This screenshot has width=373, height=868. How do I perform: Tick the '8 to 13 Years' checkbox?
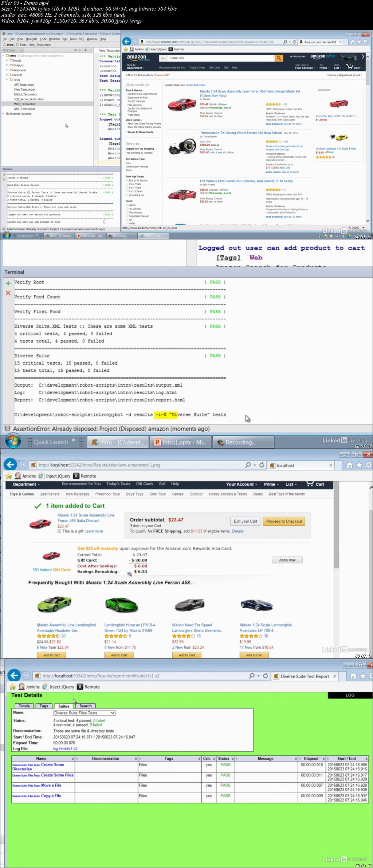click(x=127, y=191)
